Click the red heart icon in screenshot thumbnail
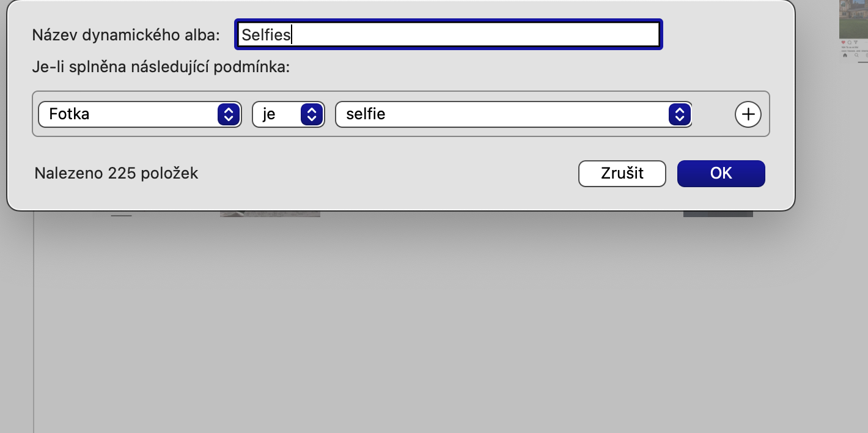Image resolution: width=868 pixels, height=433 pixels. pos(844,43)
